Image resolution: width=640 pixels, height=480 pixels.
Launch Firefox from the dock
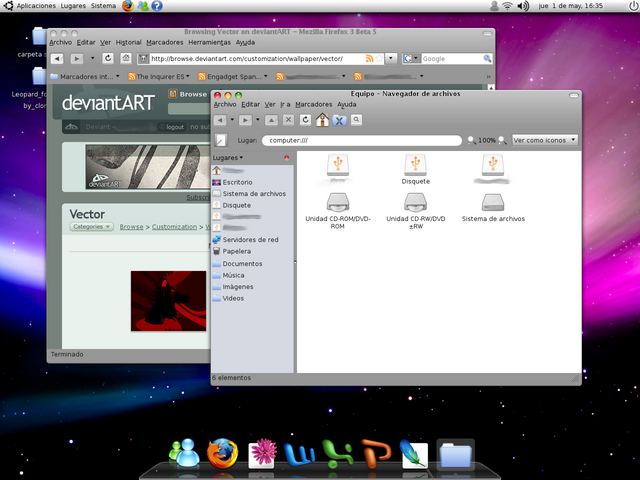tap(221, 454)
